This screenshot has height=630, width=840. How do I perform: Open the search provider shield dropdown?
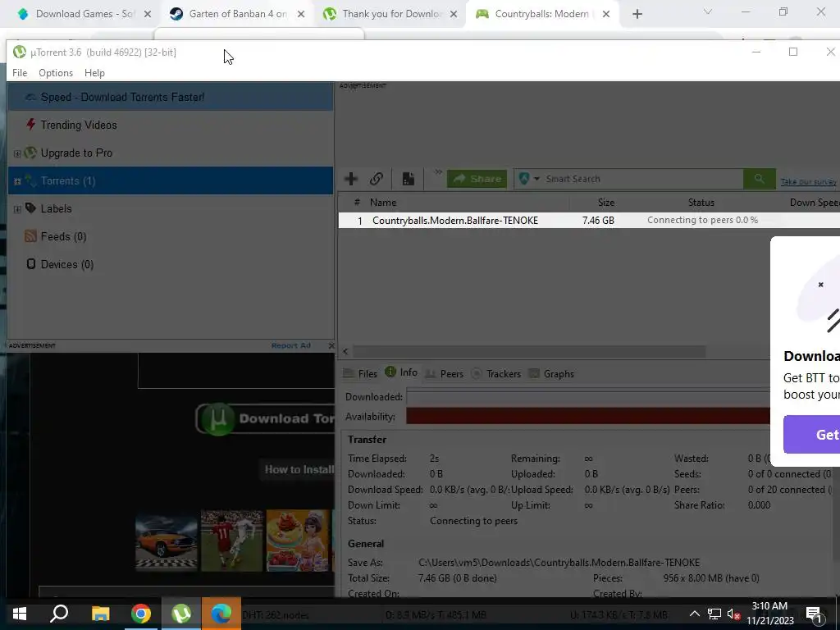529,178
